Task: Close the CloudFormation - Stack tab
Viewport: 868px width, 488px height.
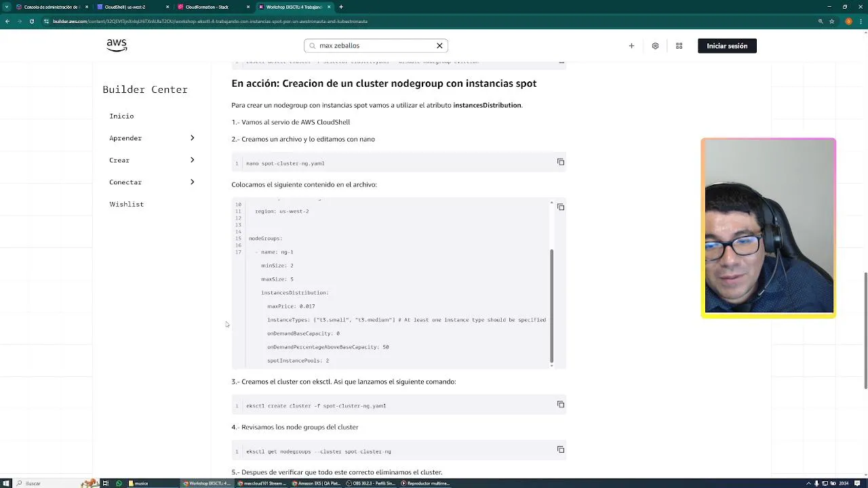Action: click(x=248, y=7)
